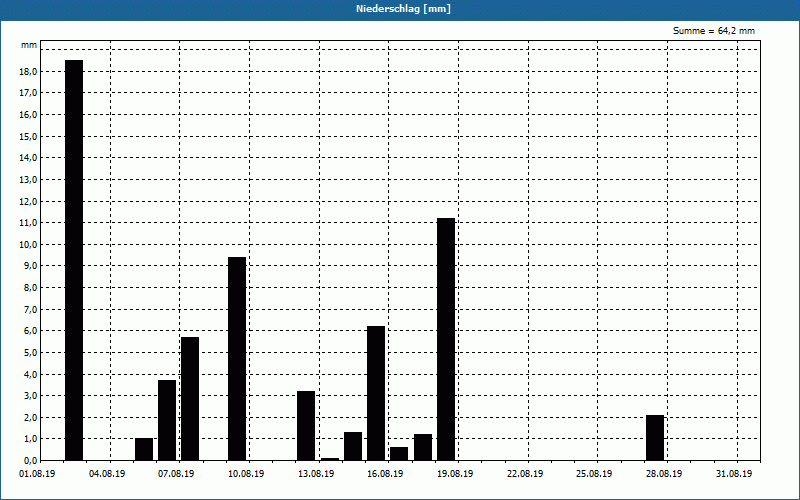Click the 11,0 y-axis label

pyautogui.click(x=27, y=222)
